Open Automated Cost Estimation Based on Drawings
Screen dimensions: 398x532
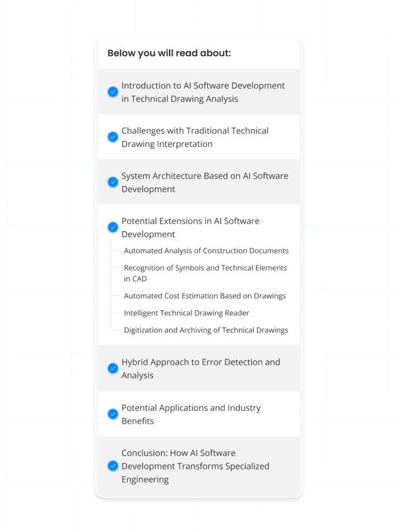[204, 296]
